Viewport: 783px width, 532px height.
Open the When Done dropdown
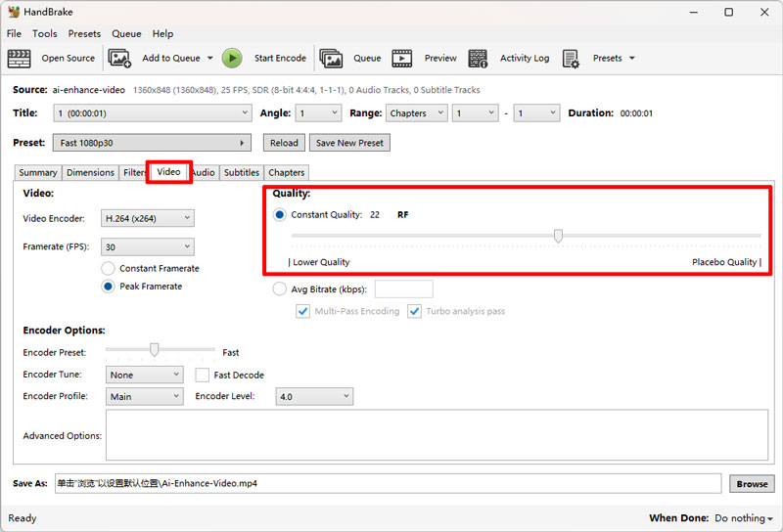coord(744,518)
